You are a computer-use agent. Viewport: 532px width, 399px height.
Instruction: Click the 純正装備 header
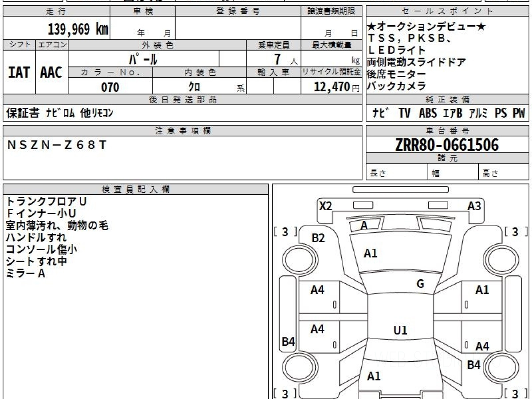click(x=447, y=100)
